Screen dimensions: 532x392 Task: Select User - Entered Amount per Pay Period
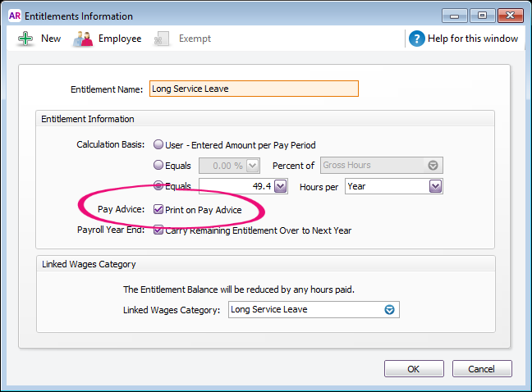click(x=158, y=145)
